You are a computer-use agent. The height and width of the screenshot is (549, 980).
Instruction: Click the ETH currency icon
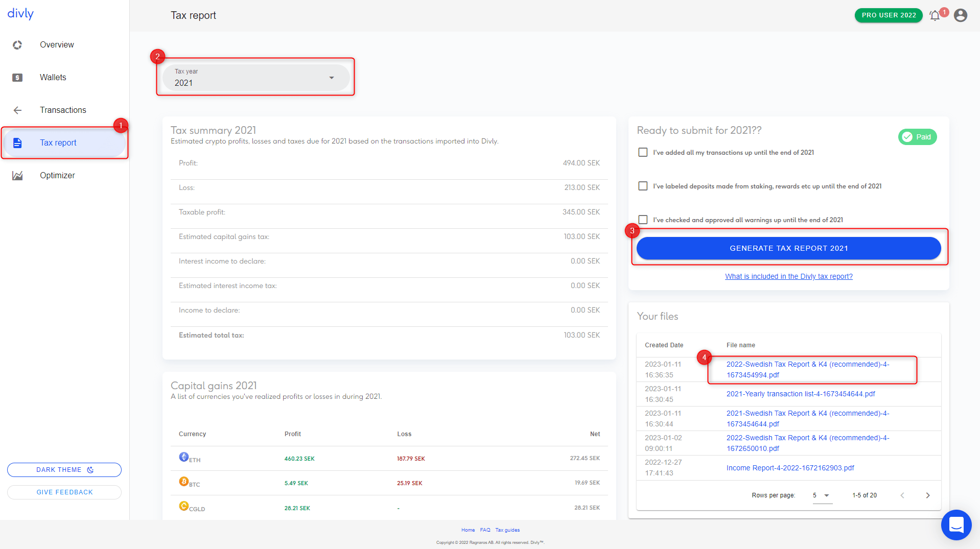[x=184, y=457]
